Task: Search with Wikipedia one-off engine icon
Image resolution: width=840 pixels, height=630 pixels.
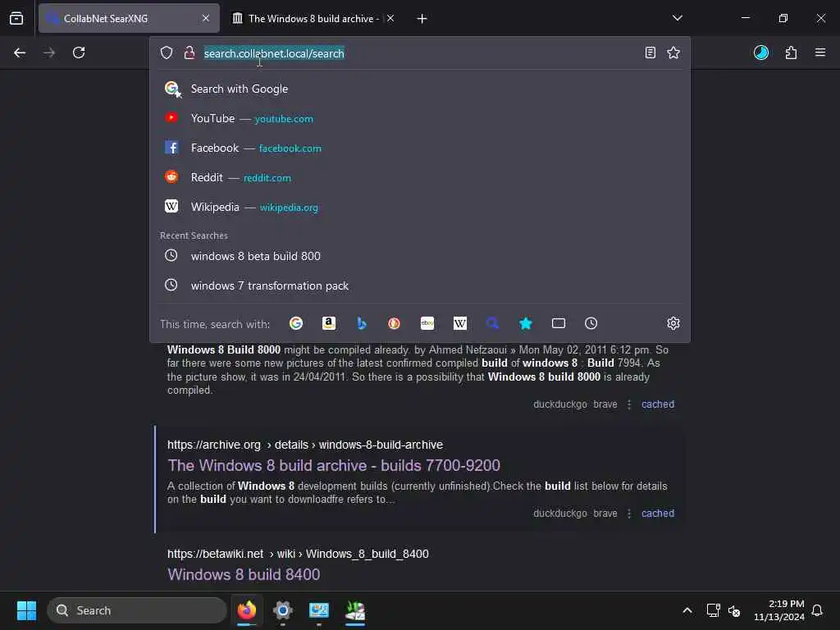Action: pyautogui.click(x=459, y=323)
